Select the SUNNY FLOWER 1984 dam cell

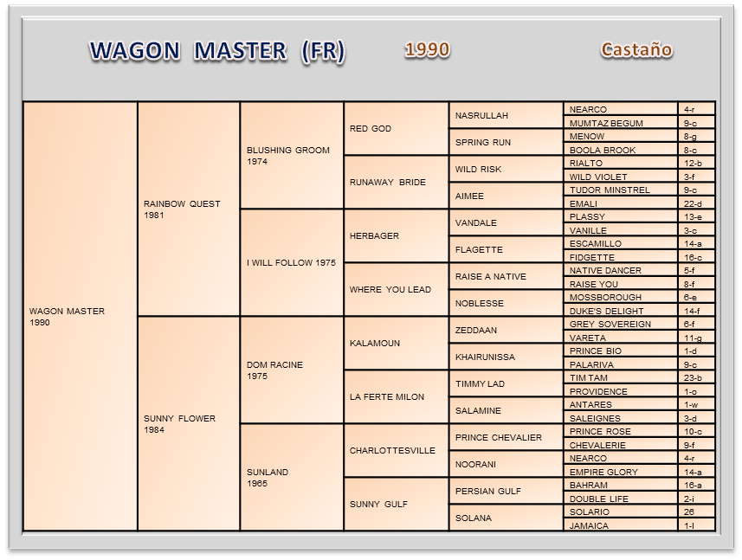tap(188, 423)
